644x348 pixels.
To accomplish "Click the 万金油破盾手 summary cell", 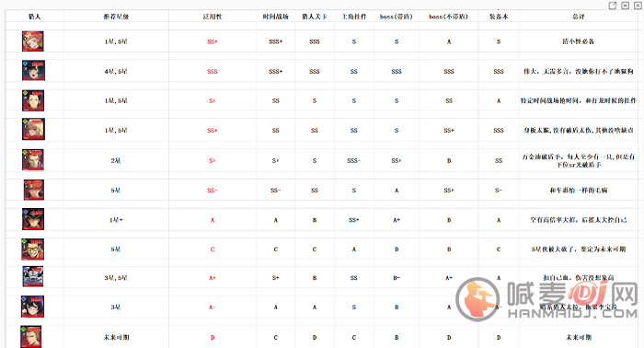I will tap(579, 160).
